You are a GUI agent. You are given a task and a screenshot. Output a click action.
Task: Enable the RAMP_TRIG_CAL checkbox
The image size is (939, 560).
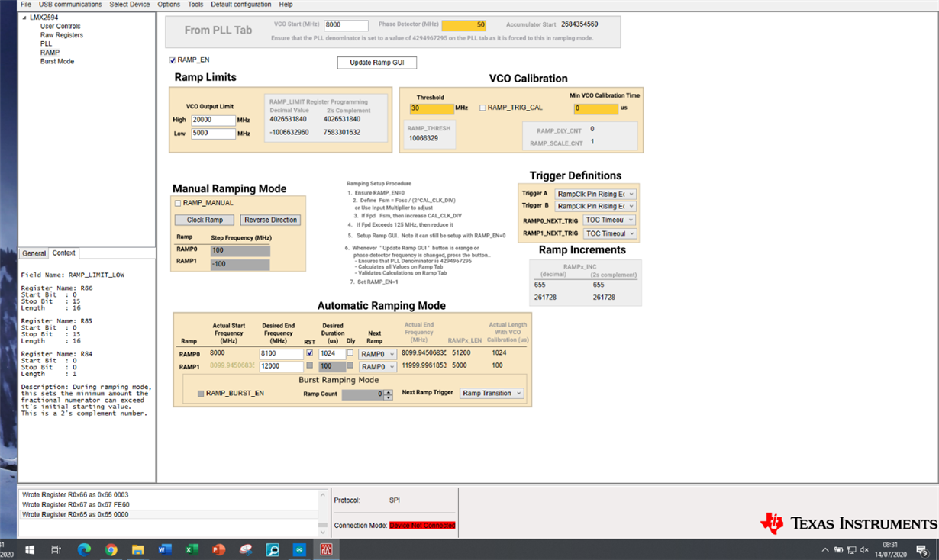[482, 108]
